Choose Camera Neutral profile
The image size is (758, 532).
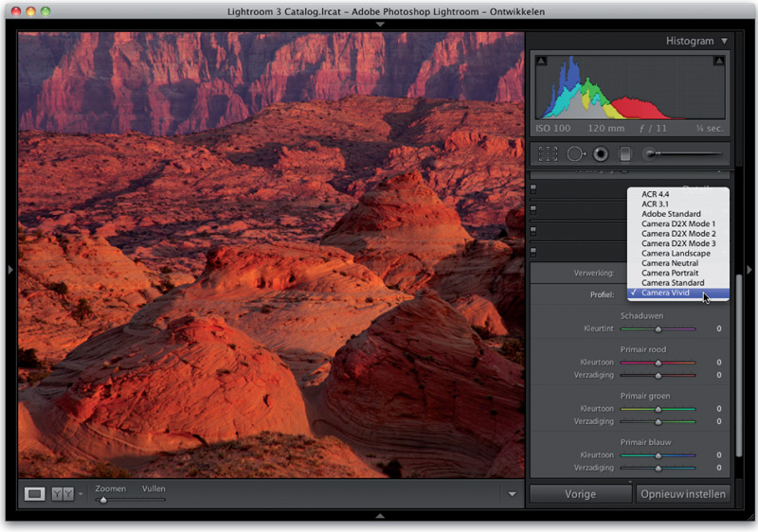[678, 263]
